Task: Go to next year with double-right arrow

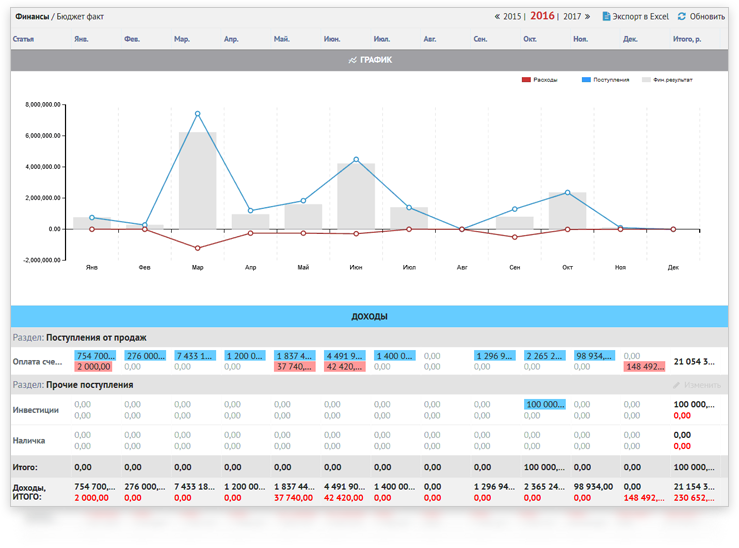Action: [587, 17]
